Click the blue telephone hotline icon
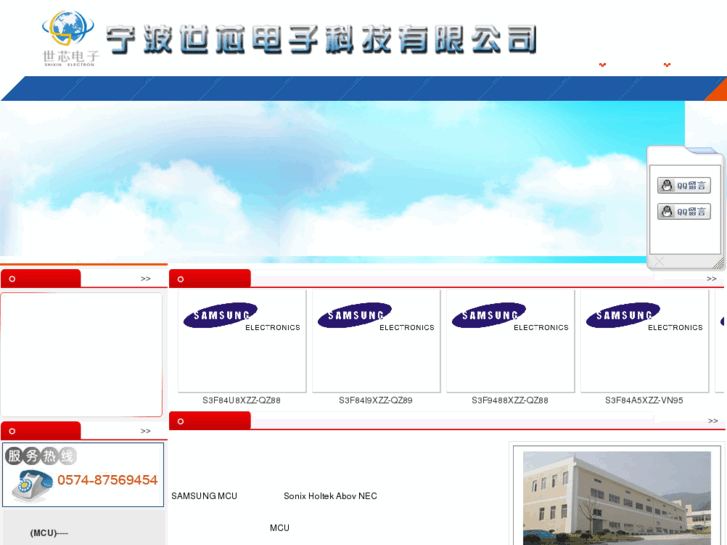Viewport: 727px width, 545px height. [x=32, y=486]
